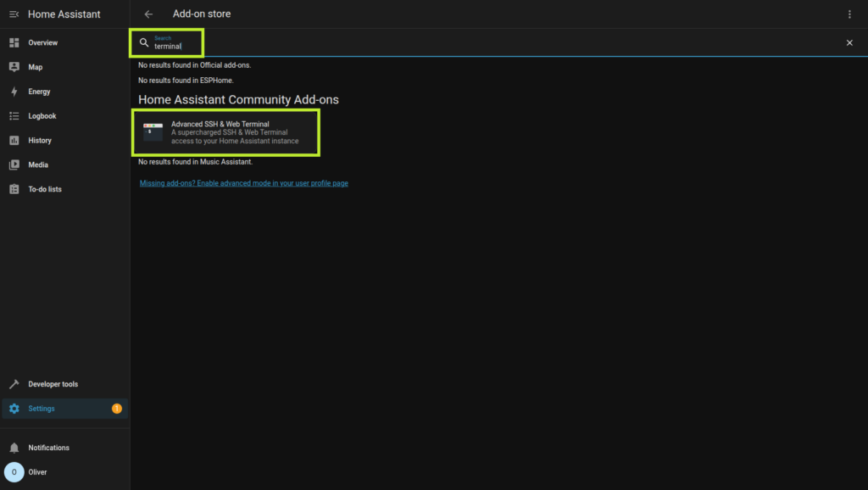Click the Add-on store page title
This screenshot has width=868, height=490.
[202, 14]
